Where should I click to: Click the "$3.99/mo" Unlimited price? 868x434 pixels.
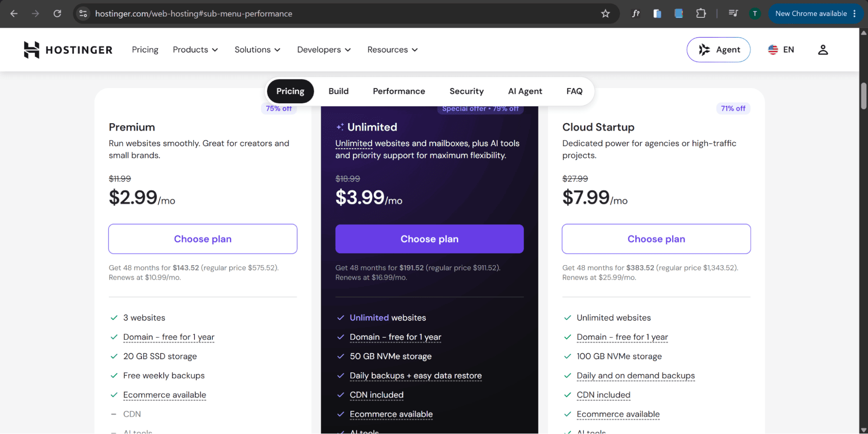369,198
